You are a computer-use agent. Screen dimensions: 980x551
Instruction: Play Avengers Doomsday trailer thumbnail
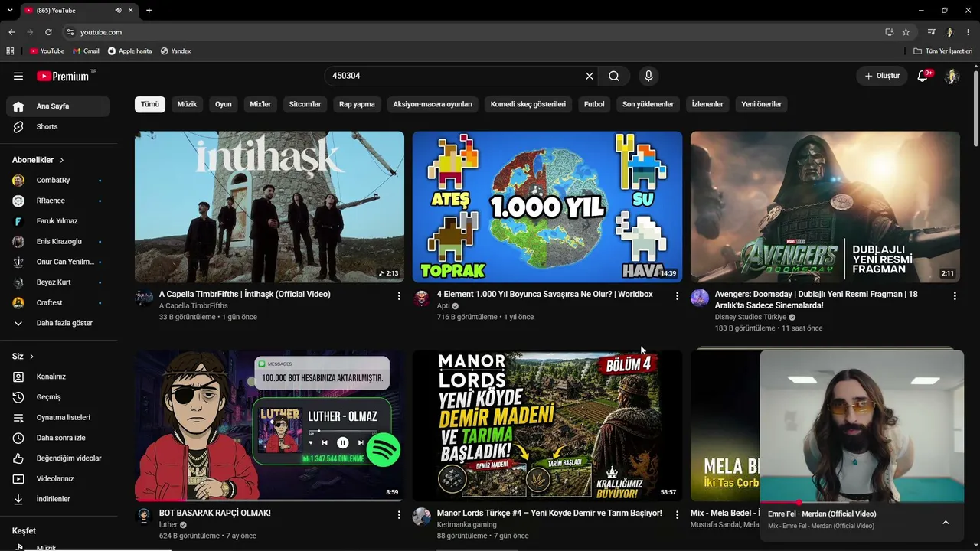[x=825, y=207]
